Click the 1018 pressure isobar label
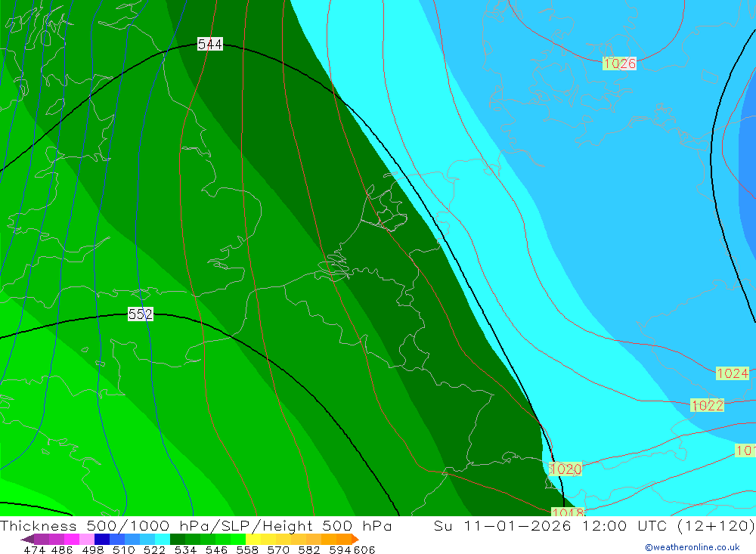The image size is (756, 554). (568, 512)
